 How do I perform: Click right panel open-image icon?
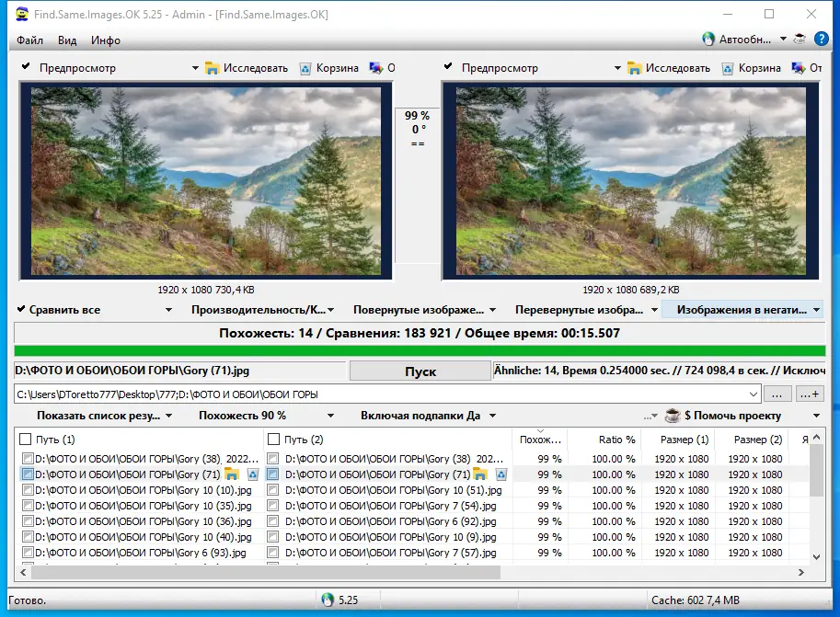point(799,68)
